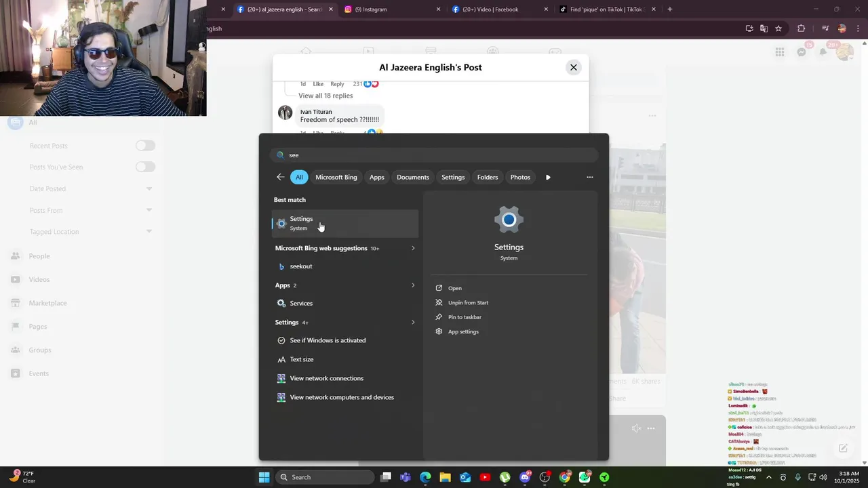Show hidden system tray icons

tap(768, 477)
